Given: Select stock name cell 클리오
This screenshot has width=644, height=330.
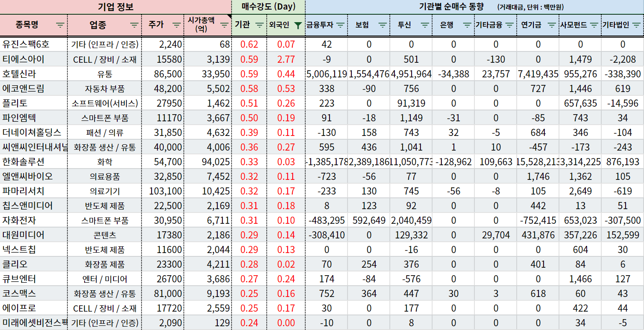Looking at the screenshot, I should (33, 264).
